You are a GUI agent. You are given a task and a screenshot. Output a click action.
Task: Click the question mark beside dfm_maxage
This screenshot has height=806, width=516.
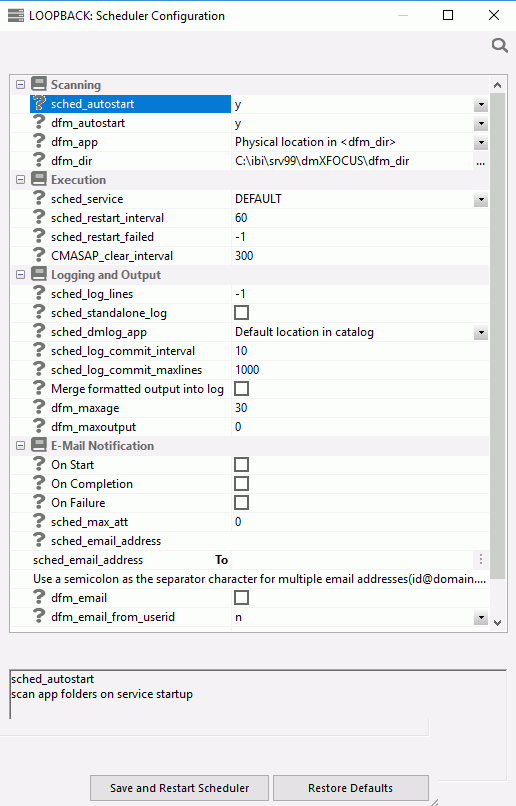39,408
